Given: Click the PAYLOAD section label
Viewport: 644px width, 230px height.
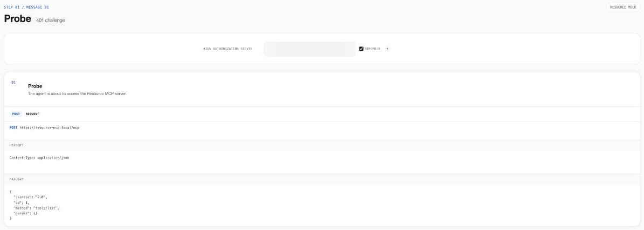Looking at the screenshot, I should 16,179.
